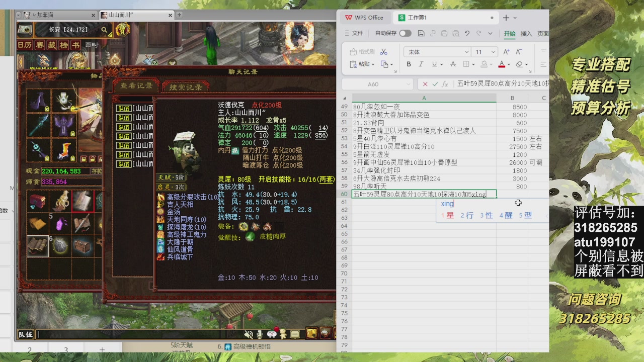The height and width of the screenshot is (362, 644).
Task: Decrease font size with A- icon
Action: coord(519,52)
